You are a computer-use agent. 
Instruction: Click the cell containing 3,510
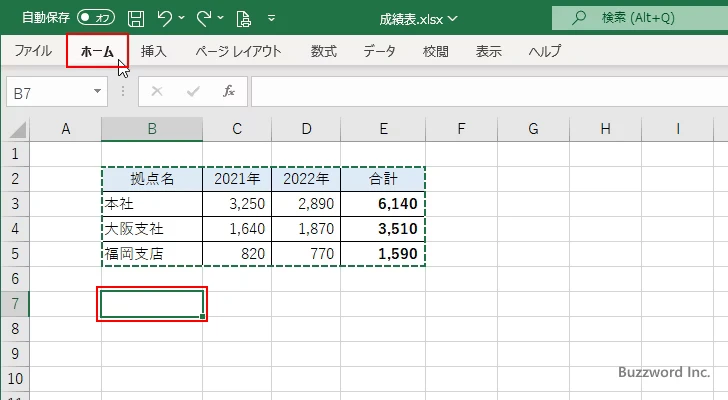(x=383, y=229)
